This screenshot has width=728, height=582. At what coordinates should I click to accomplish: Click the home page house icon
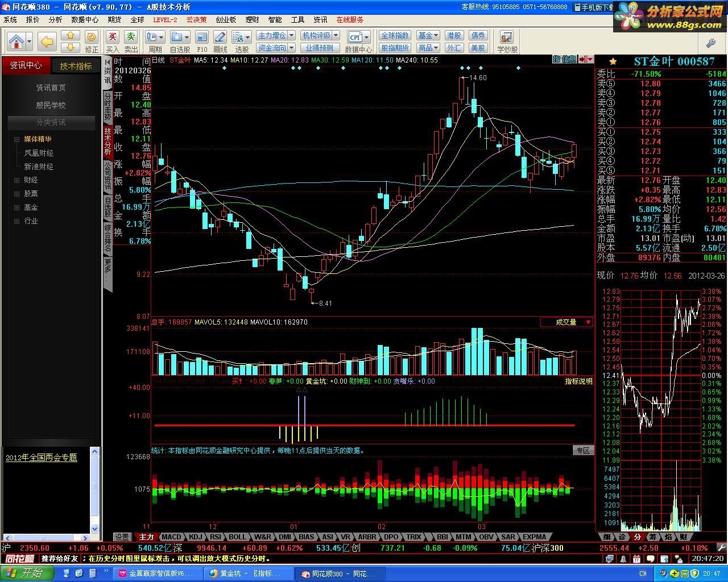tap(16, 41)
